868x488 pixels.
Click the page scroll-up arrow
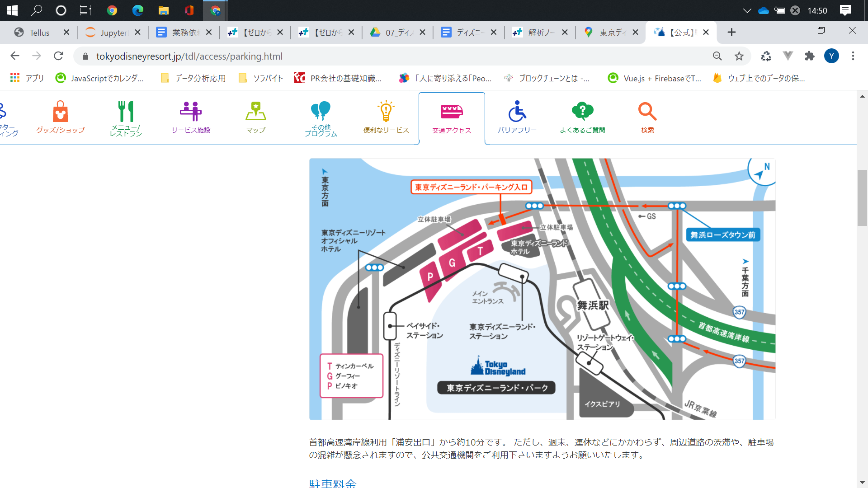862,96
